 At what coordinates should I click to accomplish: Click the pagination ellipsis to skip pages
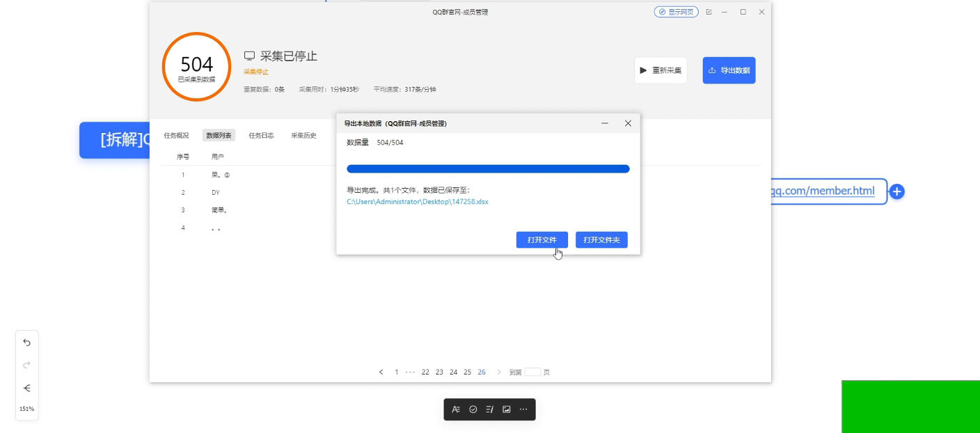(411, 372)
